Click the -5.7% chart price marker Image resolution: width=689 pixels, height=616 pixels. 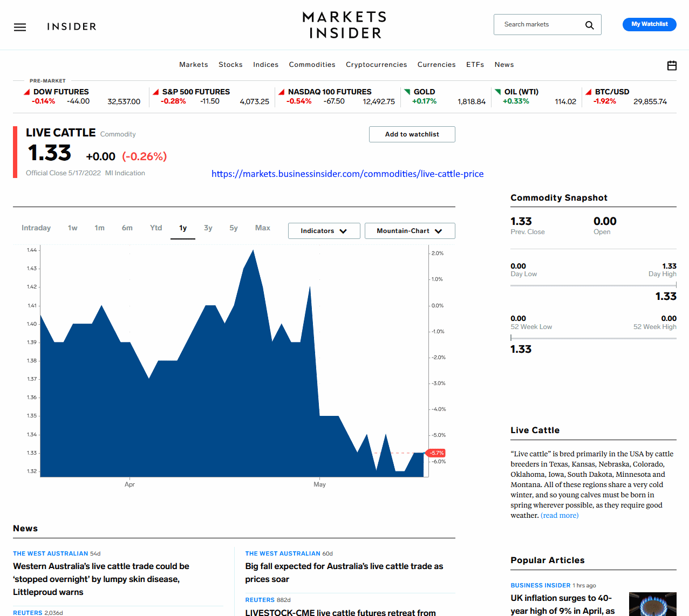pyautogui.click(x=436, y=453)
